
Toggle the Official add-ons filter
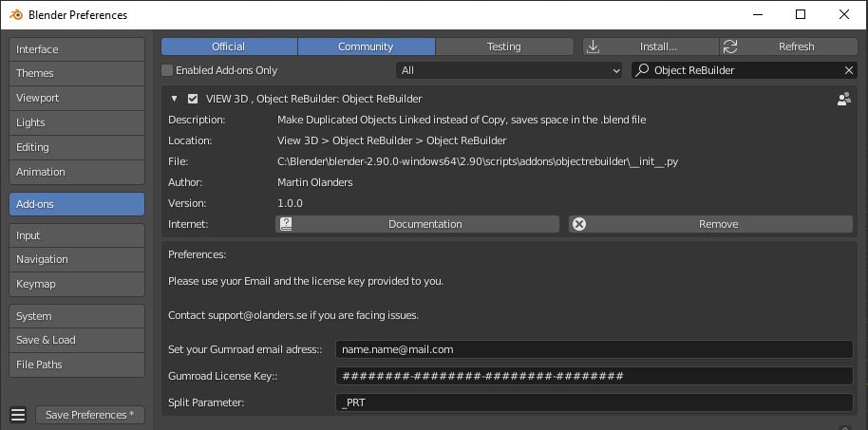point(229,47)
